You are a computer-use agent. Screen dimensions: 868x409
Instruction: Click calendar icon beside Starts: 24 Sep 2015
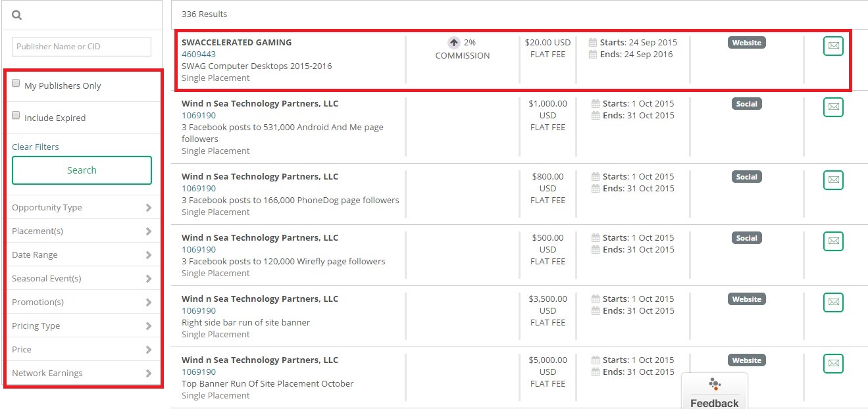(x=594, y=43)
